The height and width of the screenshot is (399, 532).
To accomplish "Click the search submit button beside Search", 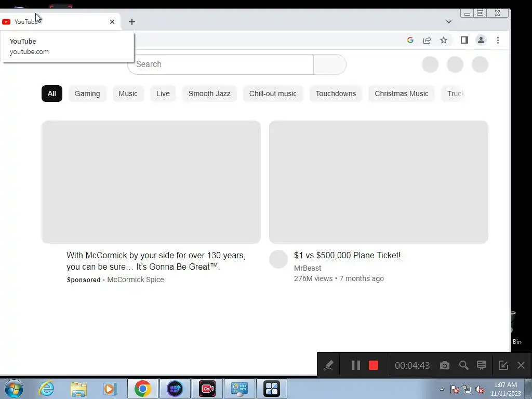I will point(329,64).
